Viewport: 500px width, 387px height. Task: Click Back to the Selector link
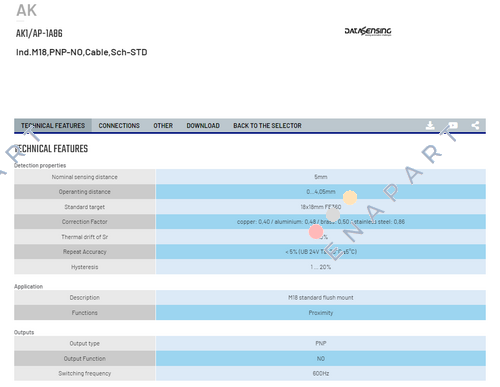pyautogui.click(x=267, y=126)
